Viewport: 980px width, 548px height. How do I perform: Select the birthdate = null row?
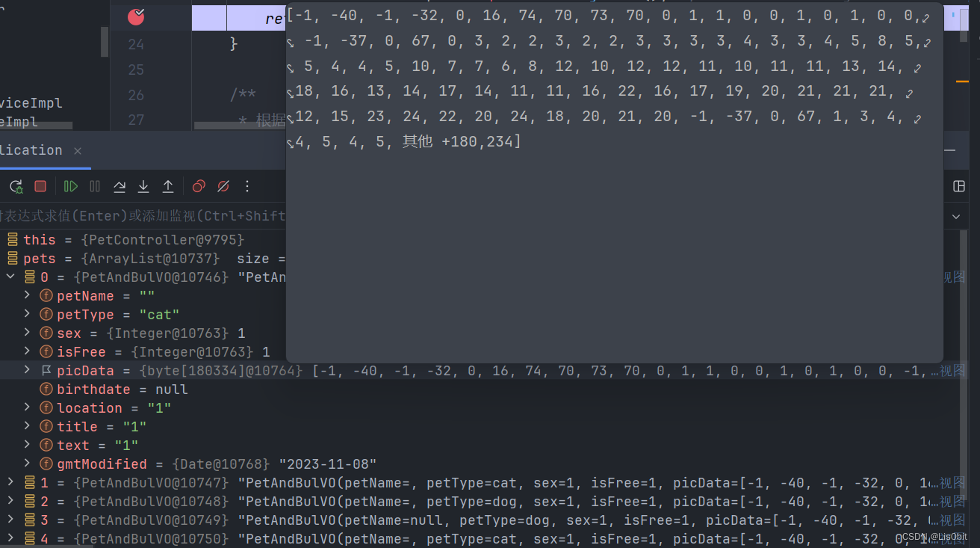478,390
